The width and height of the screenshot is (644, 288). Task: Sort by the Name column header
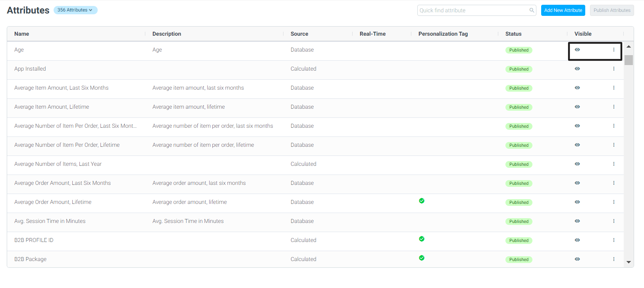[x=21, y=34]
